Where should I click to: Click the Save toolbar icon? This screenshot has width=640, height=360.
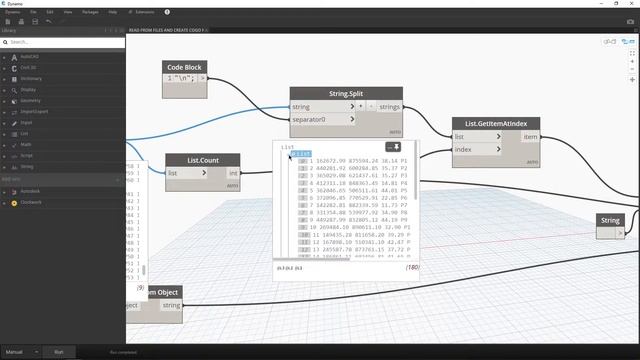pyautogui.click(x=35, y=22)
